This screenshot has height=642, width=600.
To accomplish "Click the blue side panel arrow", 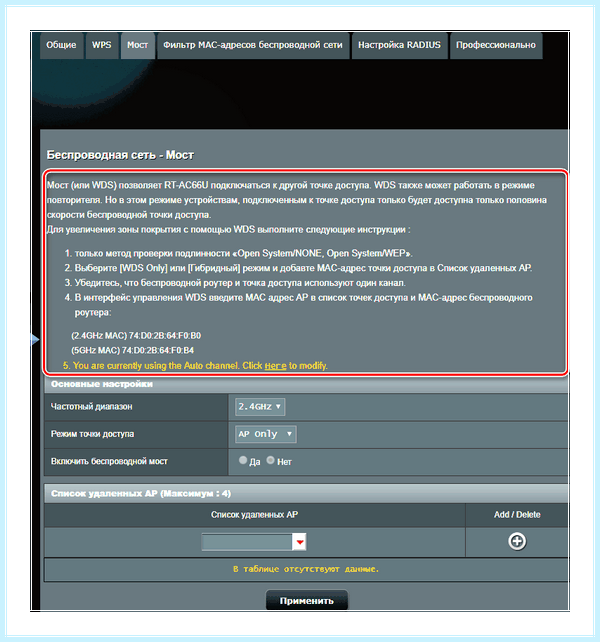I will pyautogui.click(x=35, y=339).
